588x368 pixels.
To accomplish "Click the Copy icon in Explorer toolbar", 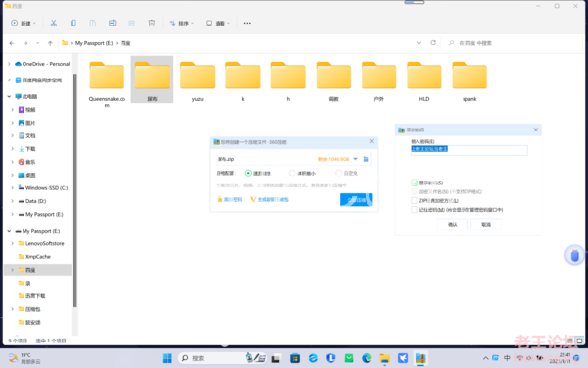I will 73,23.
